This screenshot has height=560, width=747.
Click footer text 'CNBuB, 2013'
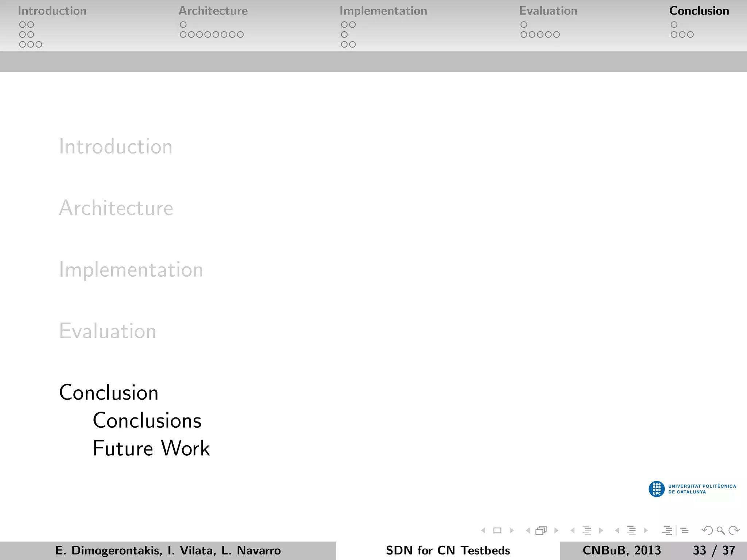point(622,551)
